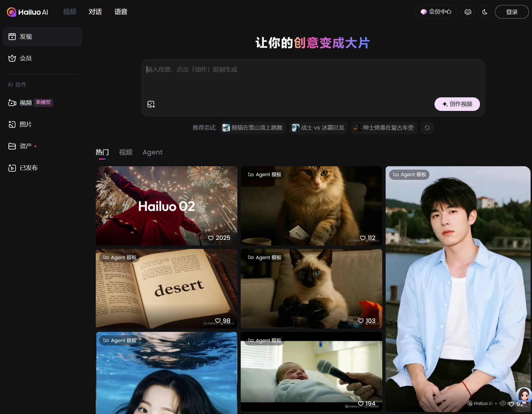Screen dimensions: 532x414
Task: Like the desert book video heart
Action: pyautogui.click(x=218, y=321)
